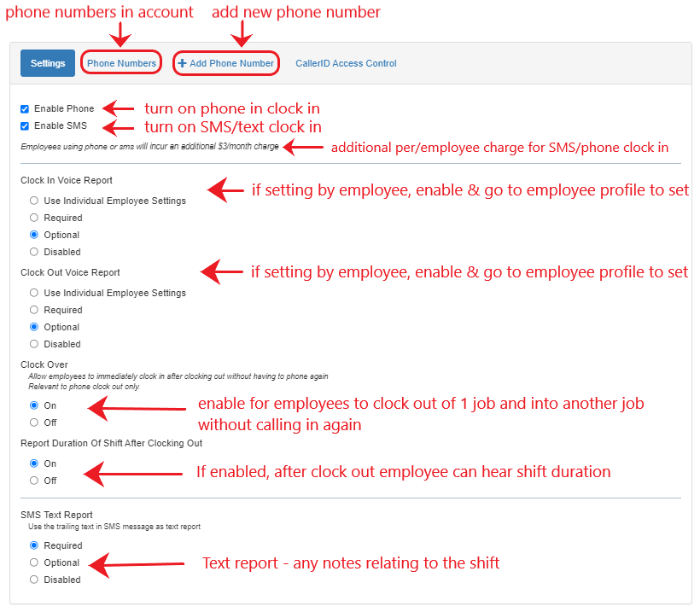Turn Clock Over off

[34, 423]
